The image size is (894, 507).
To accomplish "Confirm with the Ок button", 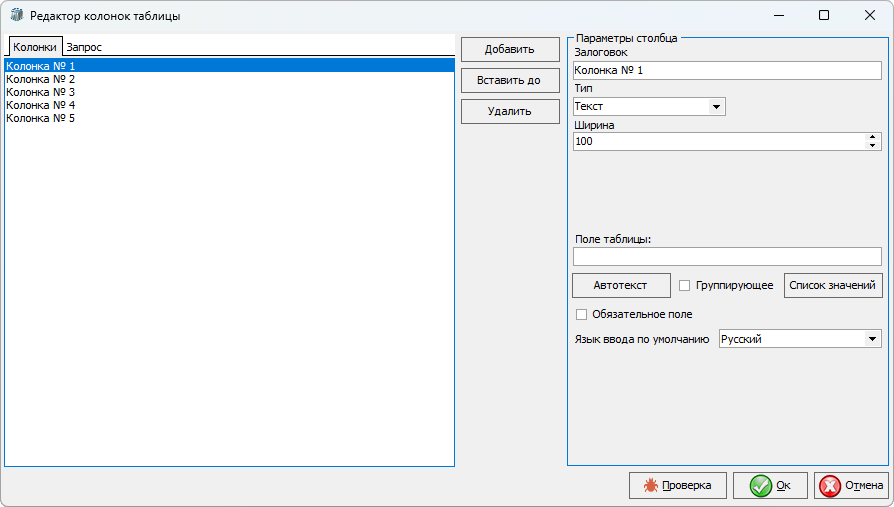I will (770, 485).
